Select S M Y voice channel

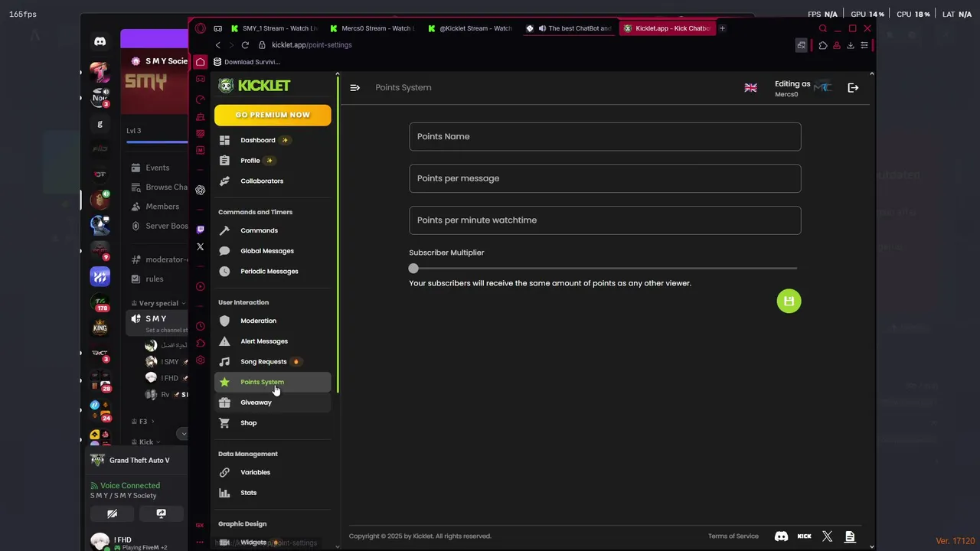157,323
